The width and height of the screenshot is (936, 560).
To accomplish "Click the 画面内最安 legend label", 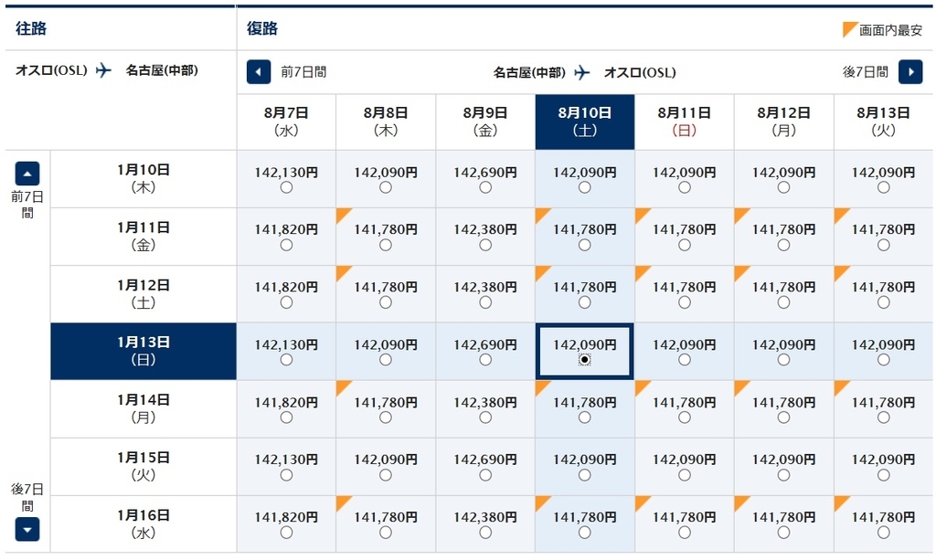I will coord(890,30).
